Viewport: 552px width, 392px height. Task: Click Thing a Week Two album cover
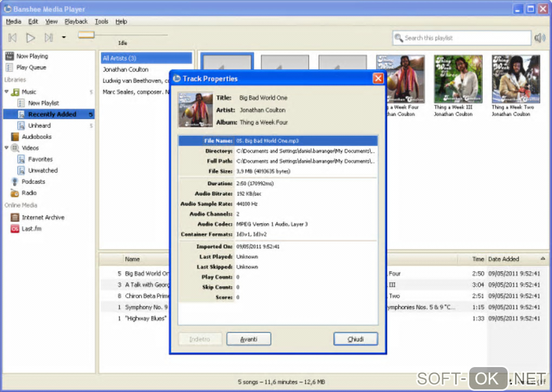click(516, 79)
